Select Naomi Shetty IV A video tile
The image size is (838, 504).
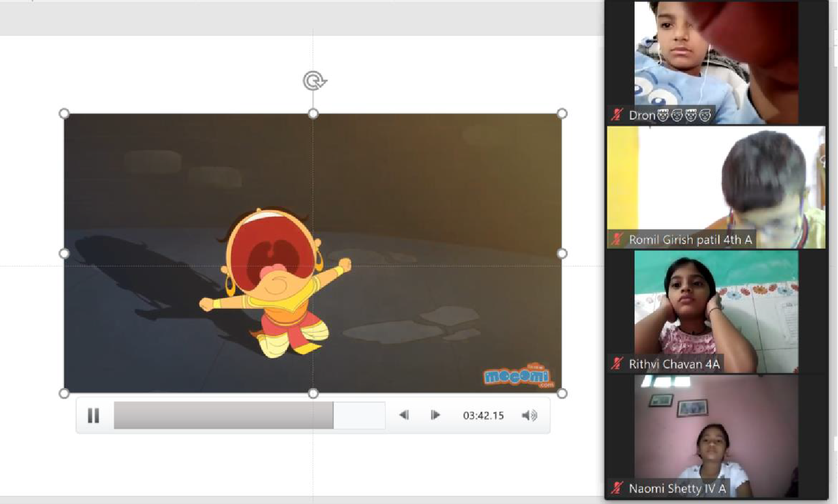pos(716,436)
